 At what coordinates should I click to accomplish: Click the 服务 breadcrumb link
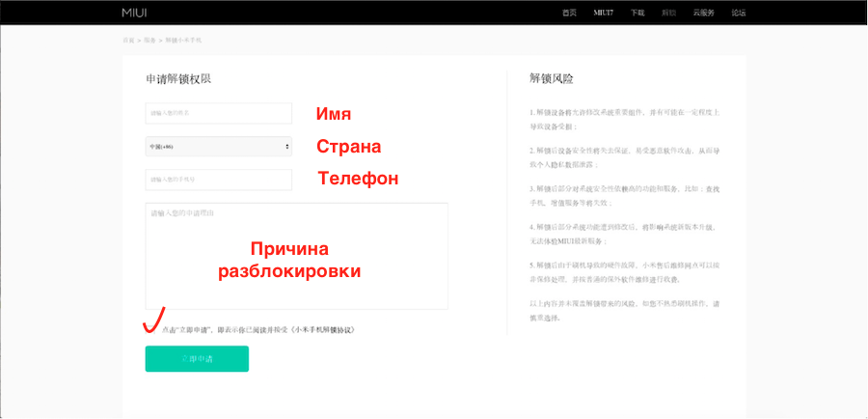tap(149, 41)
